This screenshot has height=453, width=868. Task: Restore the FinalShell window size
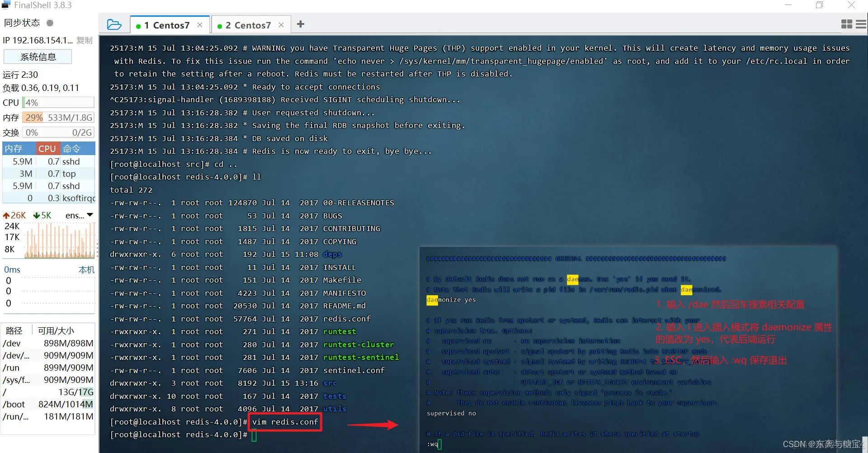pyautogui.click(x=819, y=5)
